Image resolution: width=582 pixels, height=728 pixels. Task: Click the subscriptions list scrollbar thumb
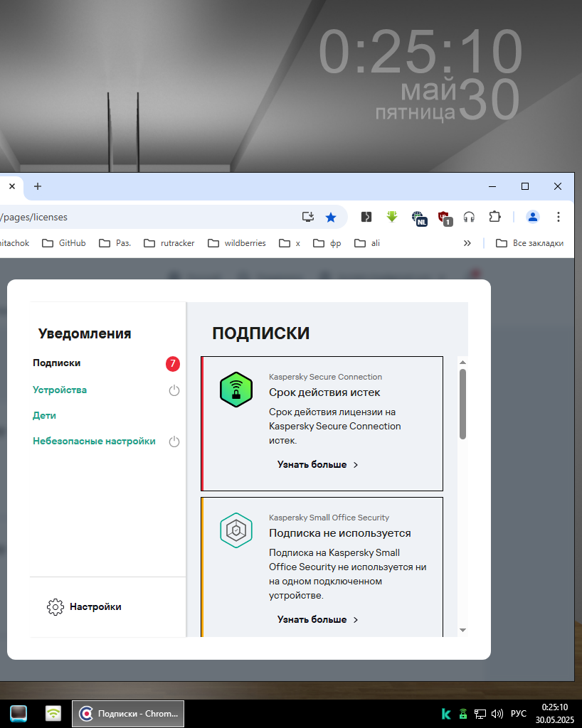pyautogui.click(x=462, y=403)
